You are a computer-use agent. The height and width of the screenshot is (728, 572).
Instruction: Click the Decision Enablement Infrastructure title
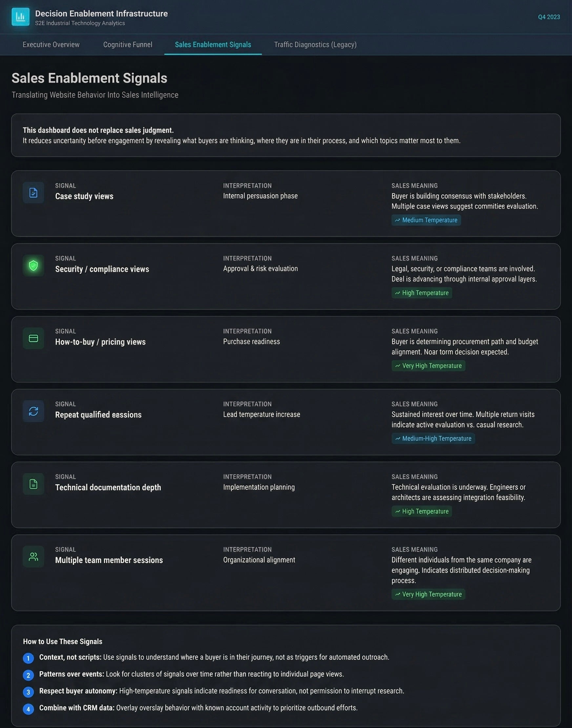tap(101, 13)
